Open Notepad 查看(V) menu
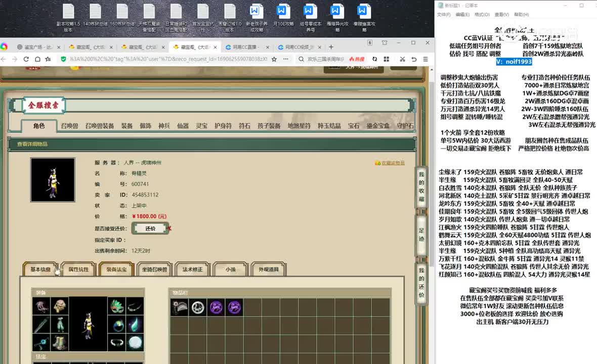Image resolution: width=597 pixels, height=364 pixels. pyautogui.click(x=502, y=15)
